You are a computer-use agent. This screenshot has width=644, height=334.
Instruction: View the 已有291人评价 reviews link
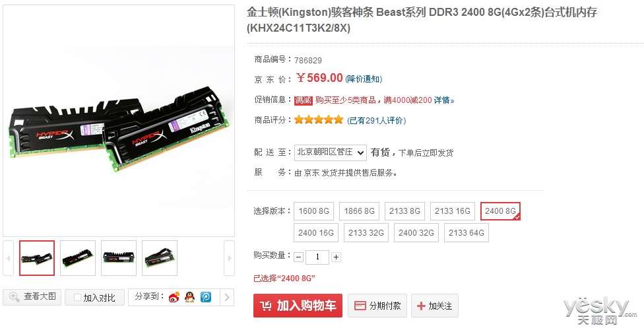(377, 120)
